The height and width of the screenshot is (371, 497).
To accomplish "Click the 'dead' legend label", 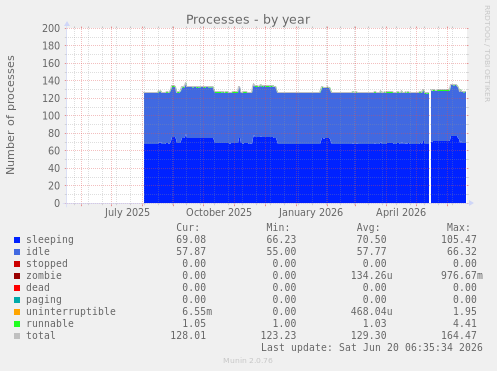I will 38,287.
